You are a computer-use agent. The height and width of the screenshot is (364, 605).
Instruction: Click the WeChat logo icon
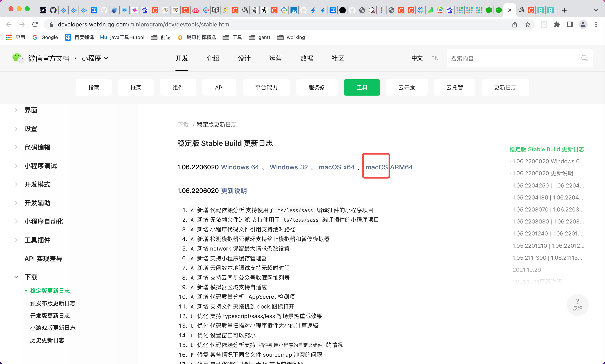pyautogui.click(x=18, y=58)
